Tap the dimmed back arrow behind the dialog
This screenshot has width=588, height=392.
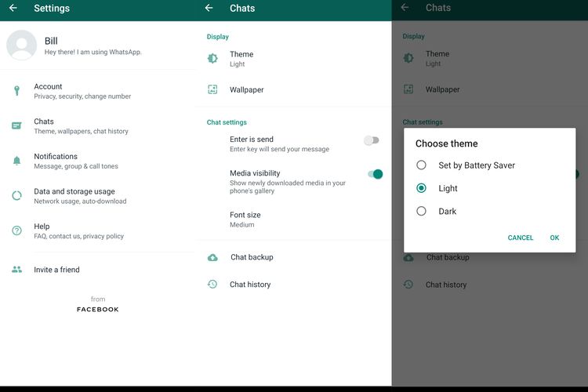(x=405, y=8)
